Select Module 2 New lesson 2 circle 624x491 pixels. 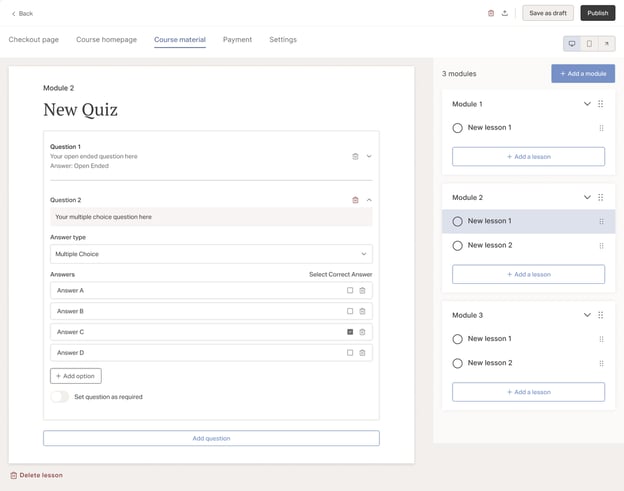point(457,246)
